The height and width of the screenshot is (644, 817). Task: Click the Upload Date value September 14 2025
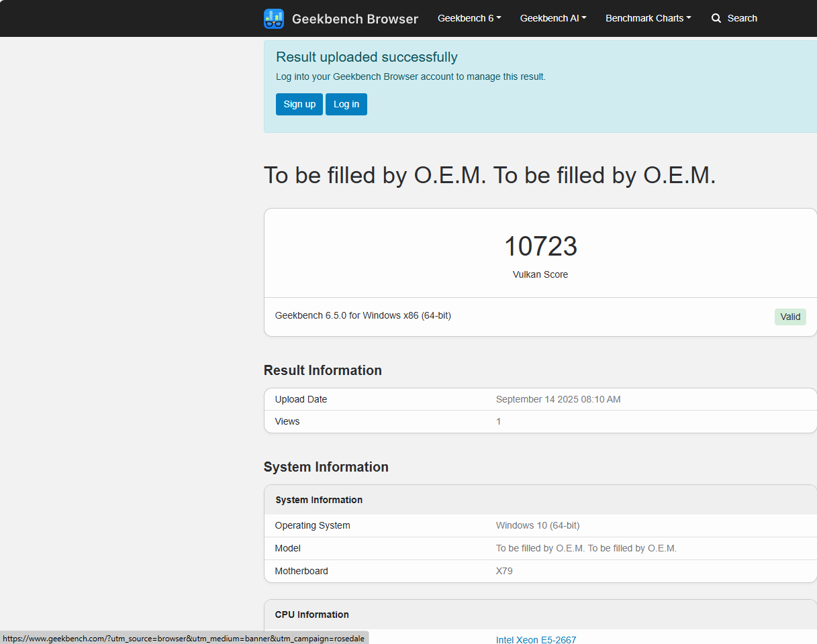558,399
